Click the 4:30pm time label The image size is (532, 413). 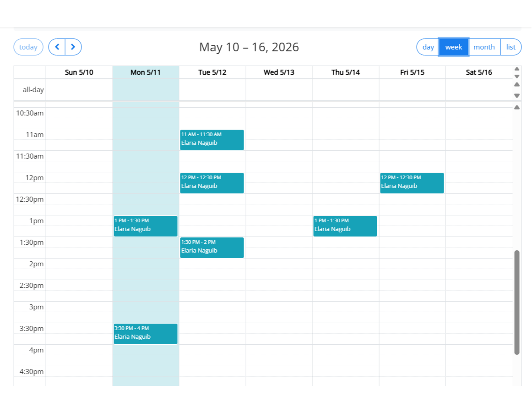pos(32,372)
